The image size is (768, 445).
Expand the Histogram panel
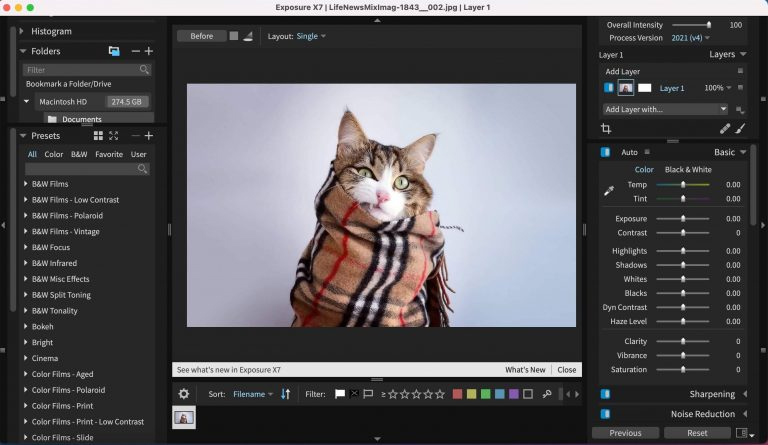coord(22,31)
